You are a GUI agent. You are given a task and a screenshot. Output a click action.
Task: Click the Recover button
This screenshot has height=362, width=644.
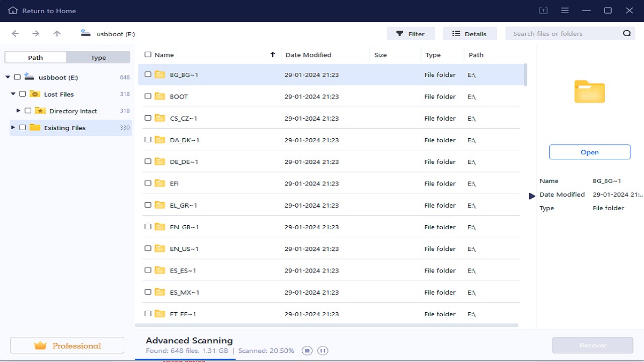tap(593, 345)
